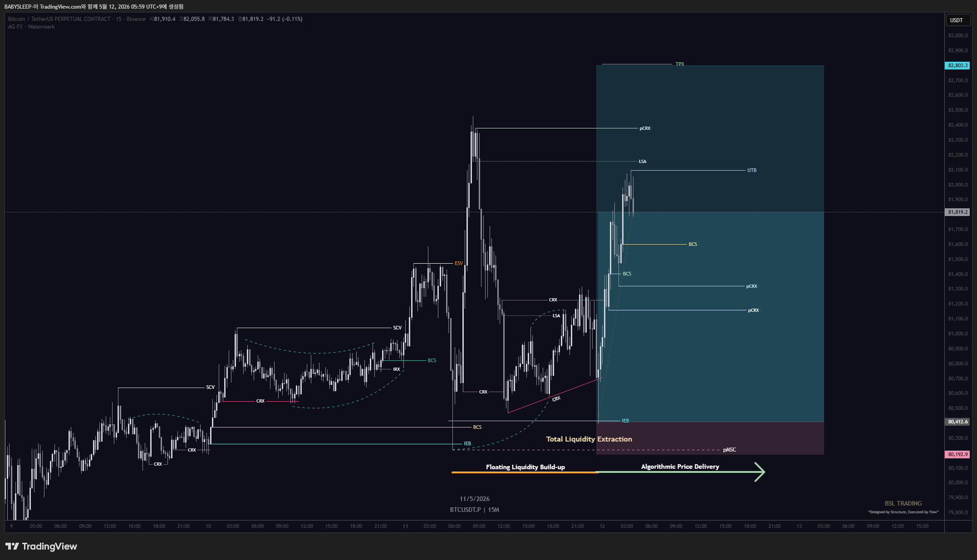Click Floating Liquidity Build-up annotation
Screen dimensions: 977x560
[525, 467]
